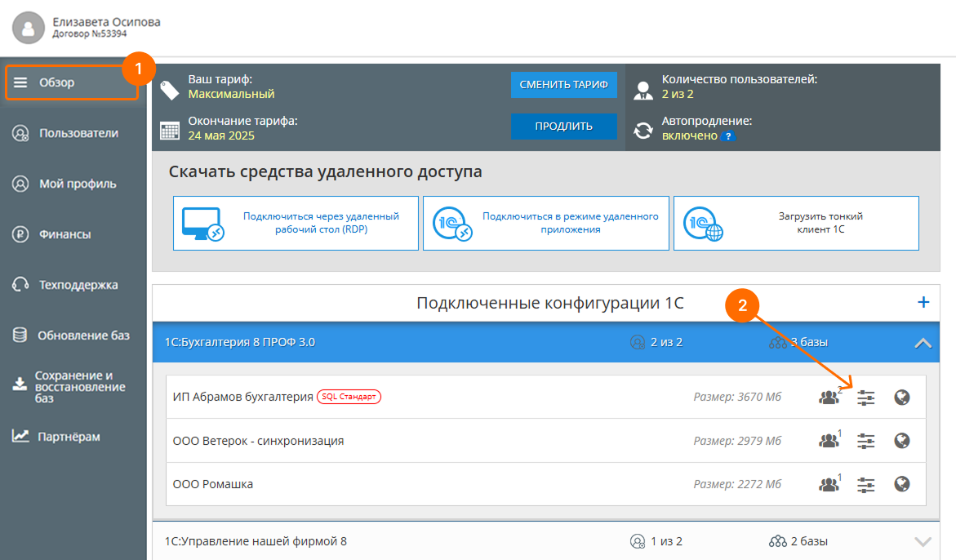Click the ПРОДЛИТЬ button

point(563,127)
